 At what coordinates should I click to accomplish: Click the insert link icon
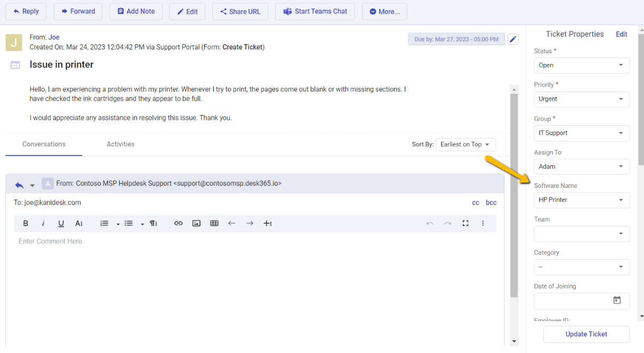179,224
